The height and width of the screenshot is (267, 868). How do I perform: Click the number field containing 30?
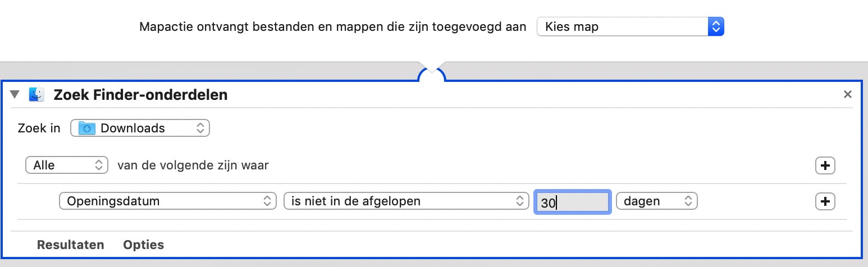click(572, 202)
